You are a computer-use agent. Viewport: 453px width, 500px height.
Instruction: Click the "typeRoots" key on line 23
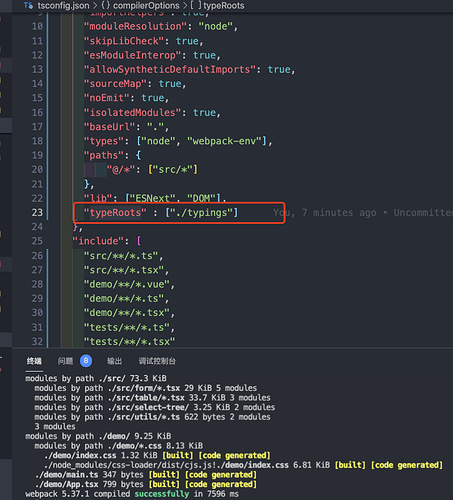tap(115, 213)
